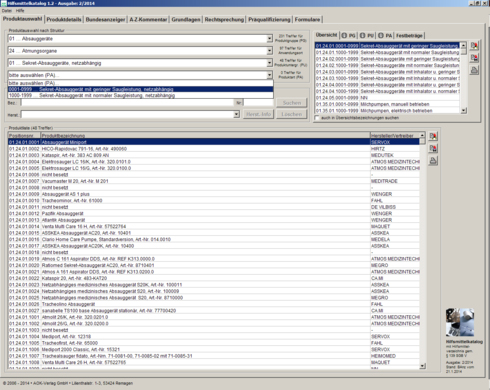Enable 'auch in Übersichtsbezeichnungen suchen' checkbox
The image size is (490, 390).
coord(317,118)
